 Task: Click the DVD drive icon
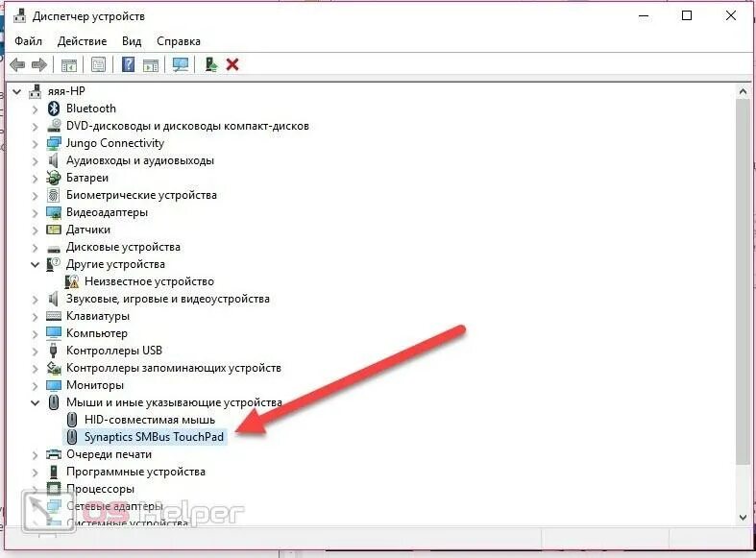click(54, 126)
